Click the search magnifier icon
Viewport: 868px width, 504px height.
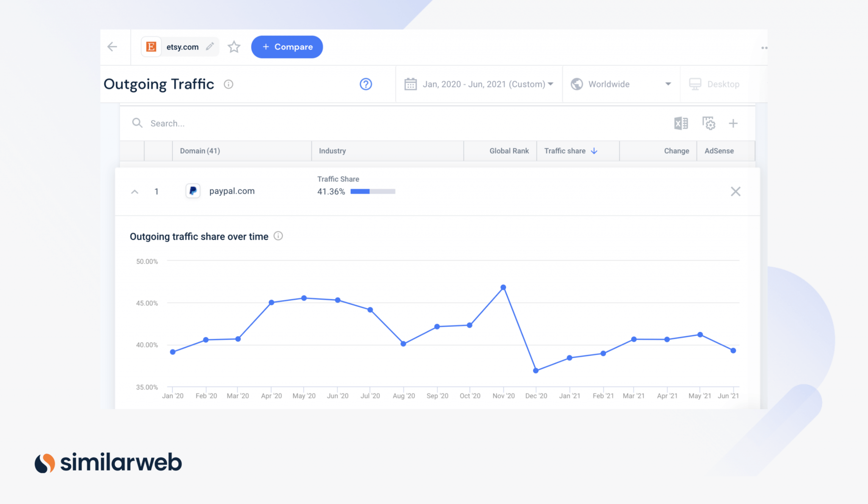(137, 123)
